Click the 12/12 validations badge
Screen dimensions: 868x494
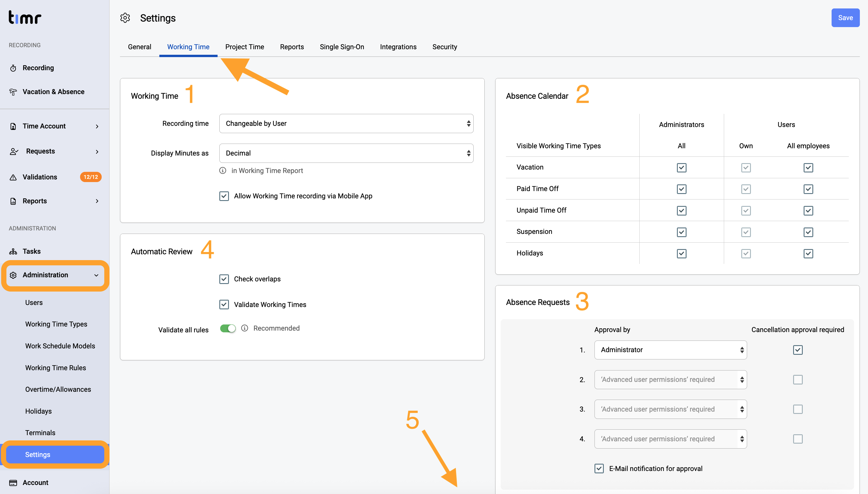(x=91, y=177)
